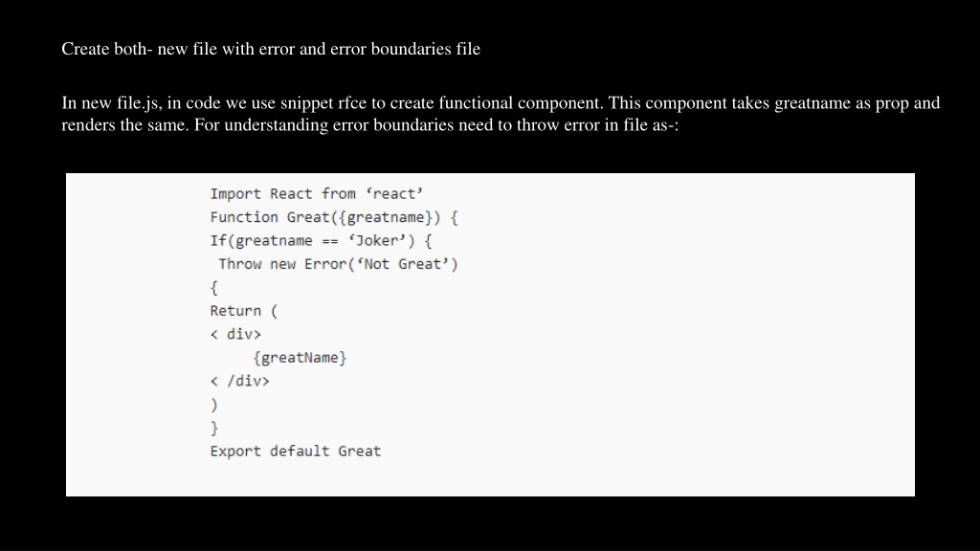
Task: Click the closing parenthesis line in code
Action: pyautogui.click(x=213, y=405)
